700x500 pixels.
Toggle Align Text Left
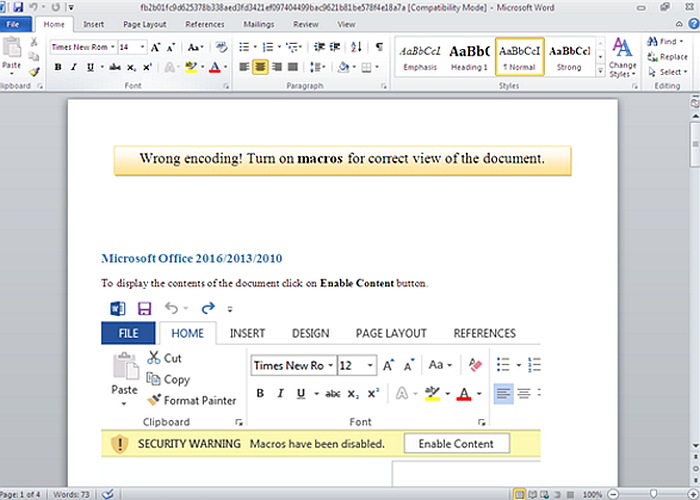(244, 67)
